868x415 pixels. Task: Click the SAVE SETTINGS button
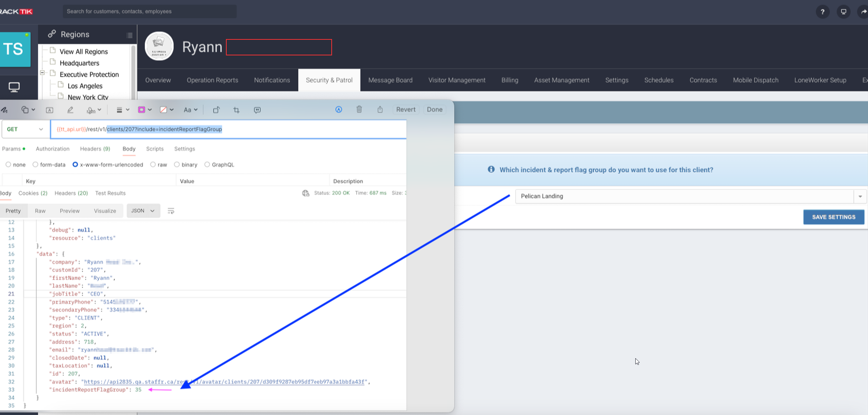point(834,217)
